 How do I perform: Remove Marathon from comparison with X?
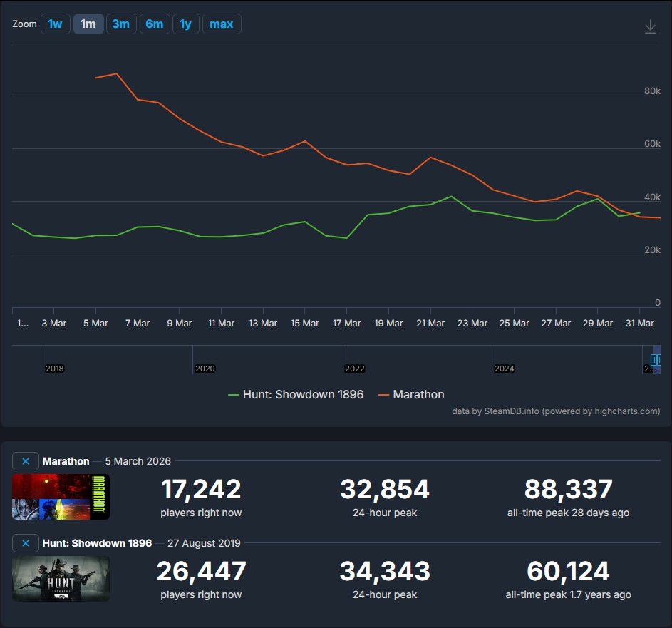26,461
